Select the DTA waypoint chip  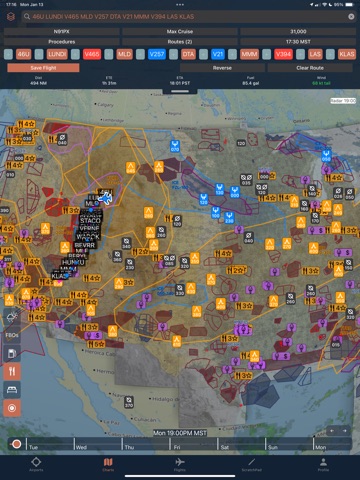[x=188, y=54]
